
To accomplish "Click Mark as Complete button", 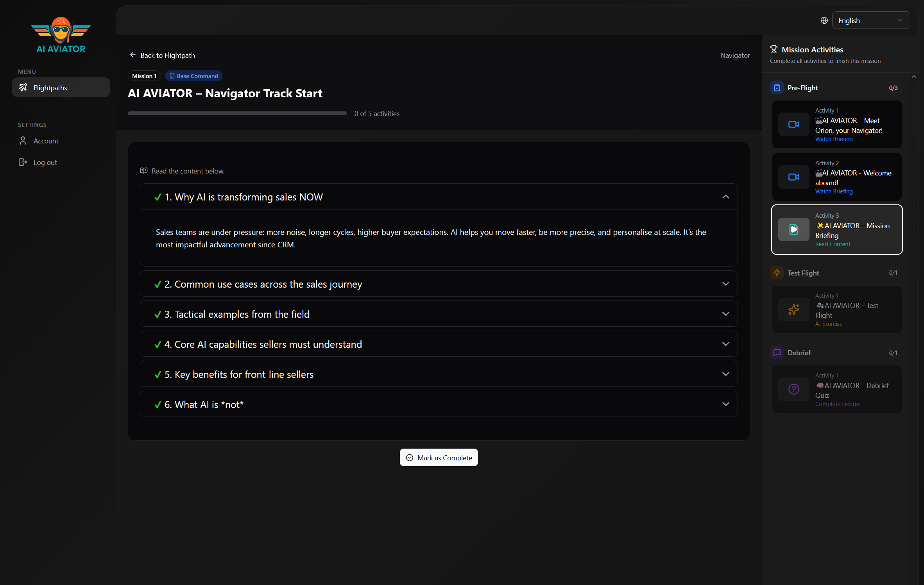I will (x=439, y=458).
